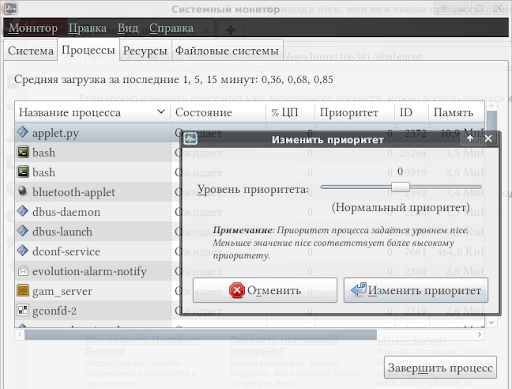Screen dimensions: 512x389
Task: Click the gam_server process icon
Action: pyautogui.click(x=23, y=290)
